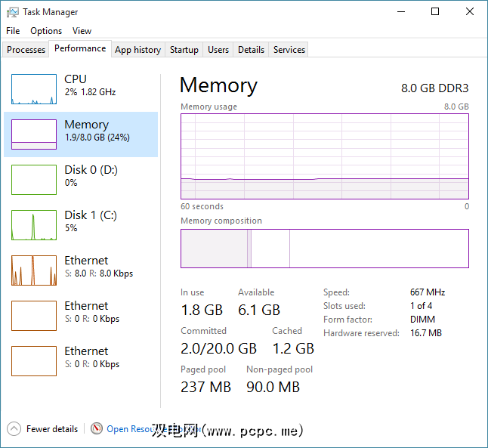Open the Users tab
Screen dimensions: 488x448
(218, 50)
